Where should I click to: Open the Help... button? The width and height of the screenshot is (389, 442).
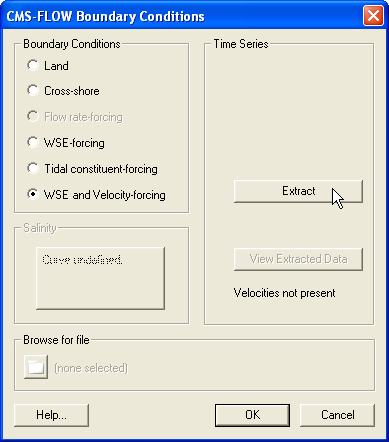[51, 415]
